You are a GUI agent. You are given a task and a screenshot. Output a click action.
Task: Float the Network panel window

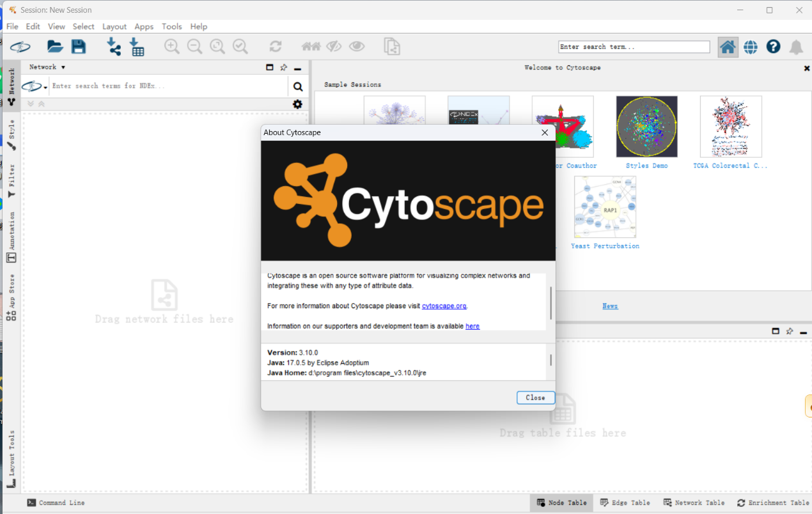[270, 67]
